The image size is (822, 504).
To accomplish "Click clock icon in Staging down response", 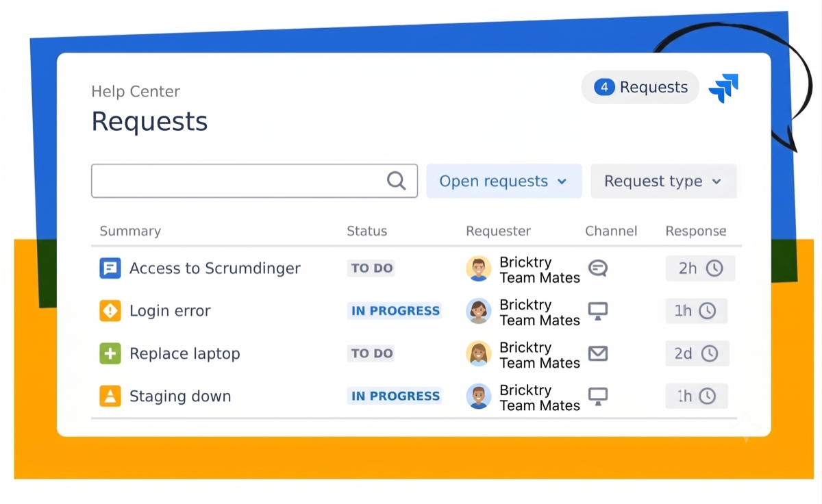I will point(707,396).
